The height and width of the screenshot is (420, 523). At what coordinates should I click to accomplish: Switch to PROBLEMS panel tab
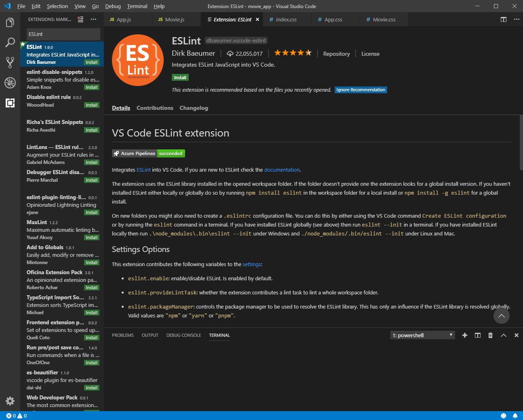point(123,335)
